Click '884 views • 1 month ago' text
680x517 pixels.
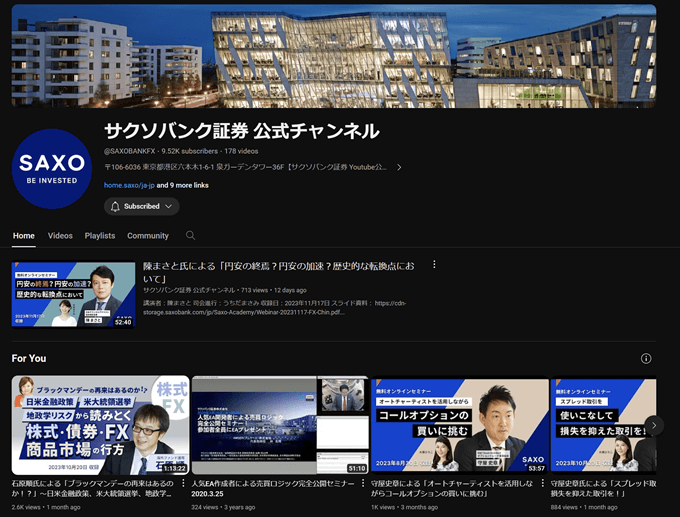coord(584,507)
